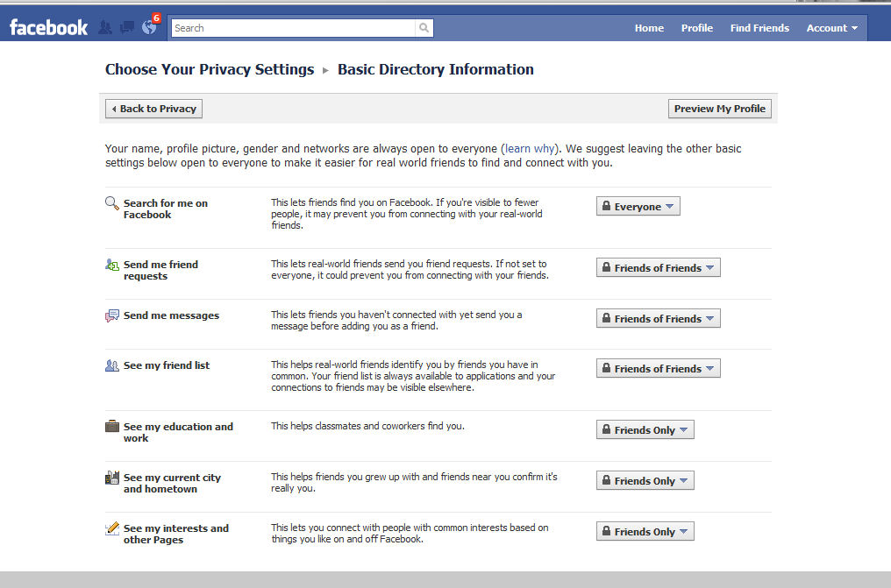Image resolution: width=891 pixels, height=588 pixels.
Task: Click the red notification badge showing 6
Action: click(x=156, y=18)
